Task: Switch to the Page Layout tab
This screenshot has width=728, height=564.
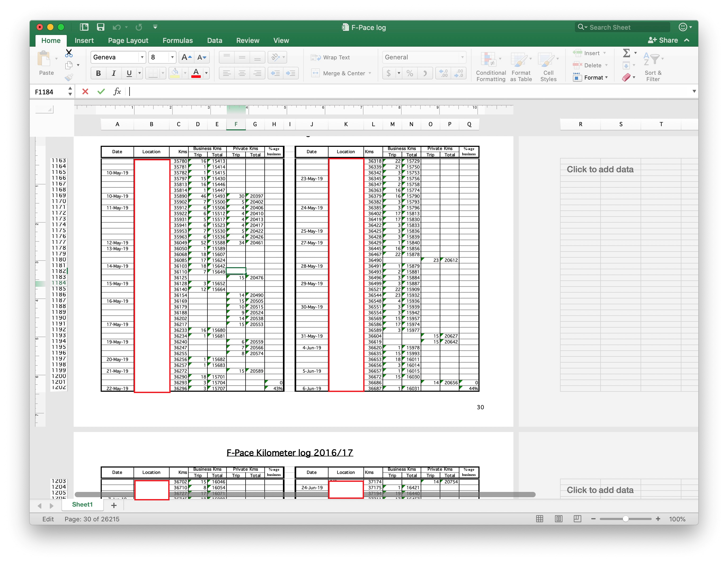Action: 128,41
